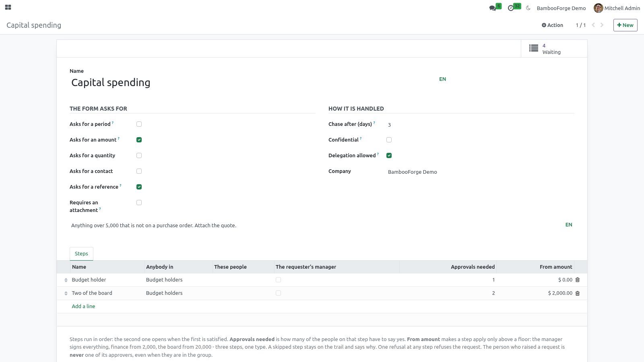Open the Waiting requests list icon
The image size is (644, 362).
(534, 48)
